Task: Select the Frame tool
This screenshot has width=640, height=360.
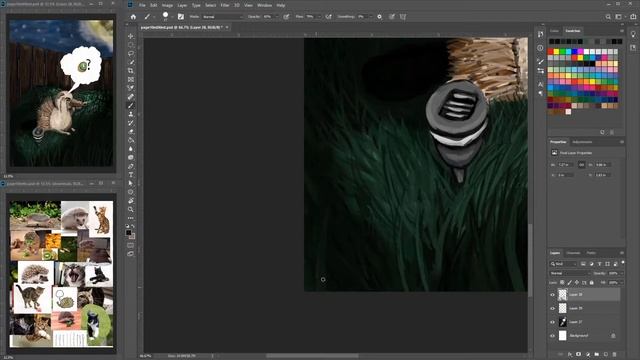Action: tap(131, 80)
